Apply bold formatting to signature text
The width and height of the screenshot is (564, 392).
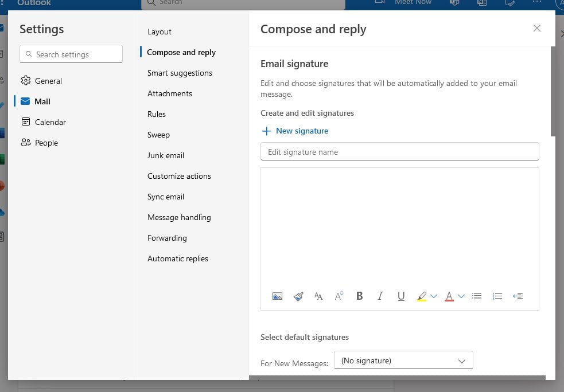(x=359, y=296)
